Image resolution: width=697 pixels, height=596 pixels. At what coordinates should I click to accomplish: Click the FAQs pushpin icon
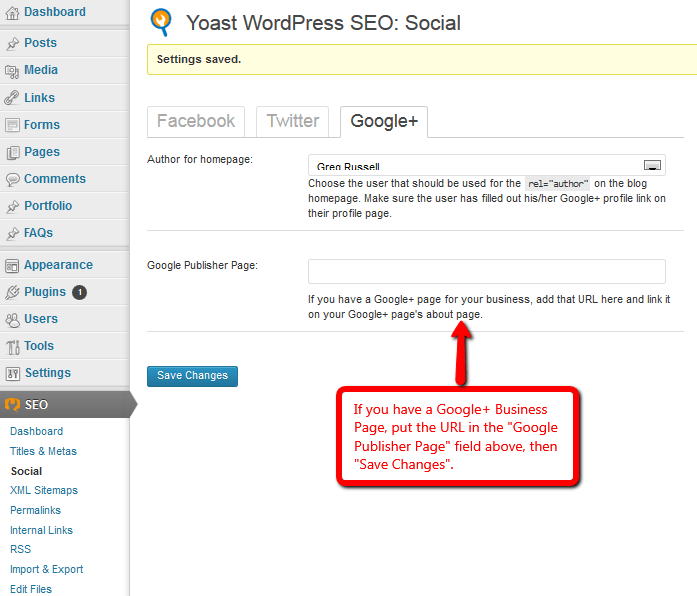(x=12, y=233)
